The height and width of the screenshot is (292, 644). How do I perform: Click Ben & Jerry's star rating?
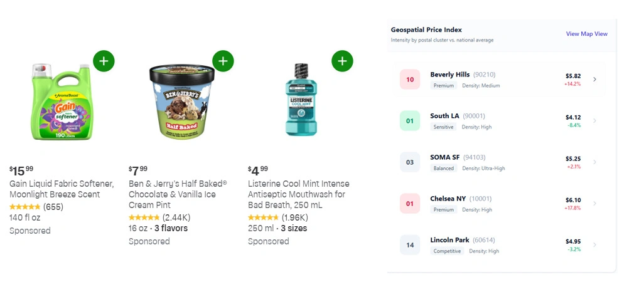pos(144,217)
